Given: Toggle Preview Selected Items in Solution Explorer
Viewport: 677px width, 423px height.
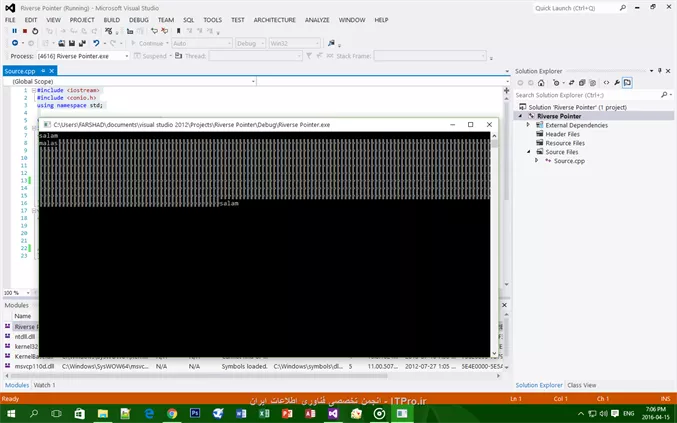Looking at the screenshot, I should (x=627, y=83).
